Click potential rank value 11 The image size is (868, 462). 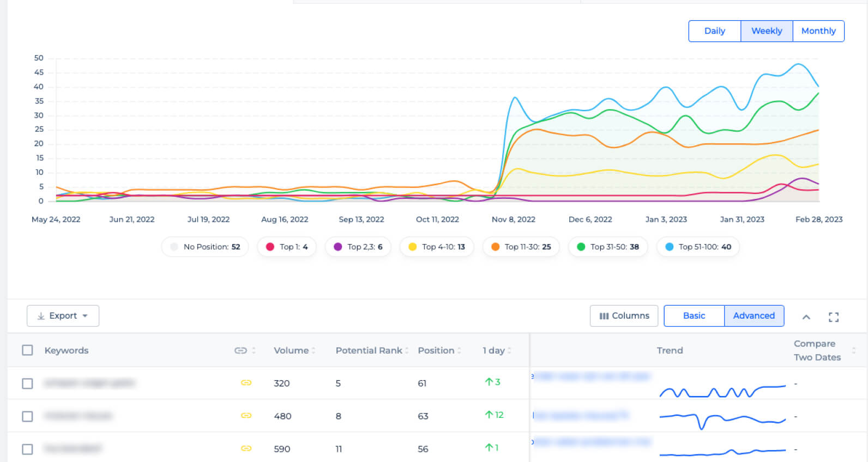(339, 449)
